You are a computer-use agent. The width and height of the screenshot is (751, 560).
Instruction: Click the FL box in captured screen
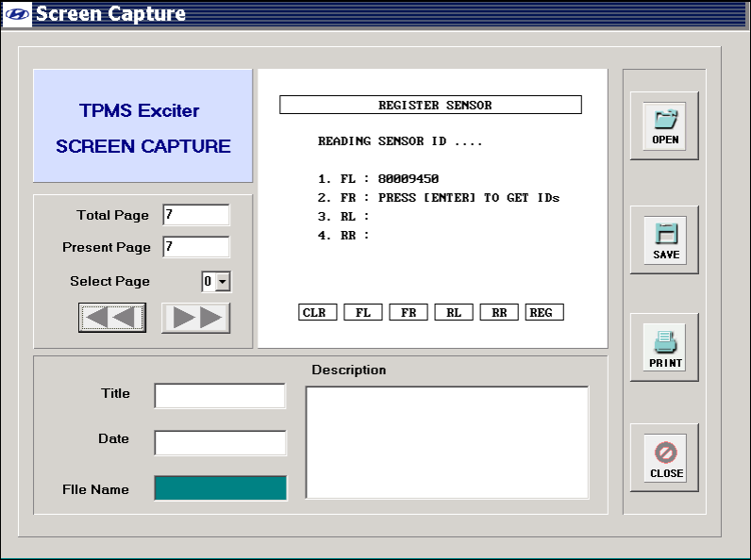tap(363, 312)
